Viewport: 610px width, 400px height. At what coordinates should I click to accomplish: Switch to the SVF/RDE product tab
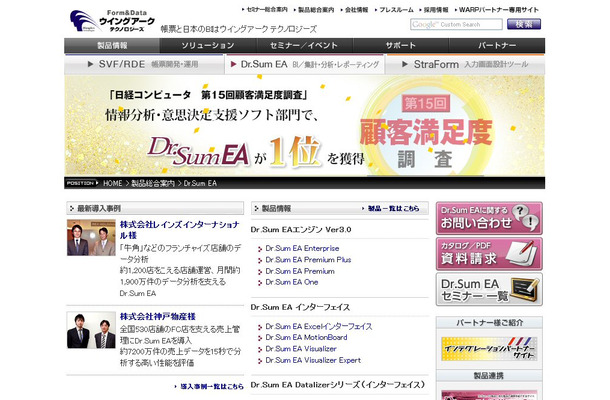pyautogui.click(x=144, y=64)
